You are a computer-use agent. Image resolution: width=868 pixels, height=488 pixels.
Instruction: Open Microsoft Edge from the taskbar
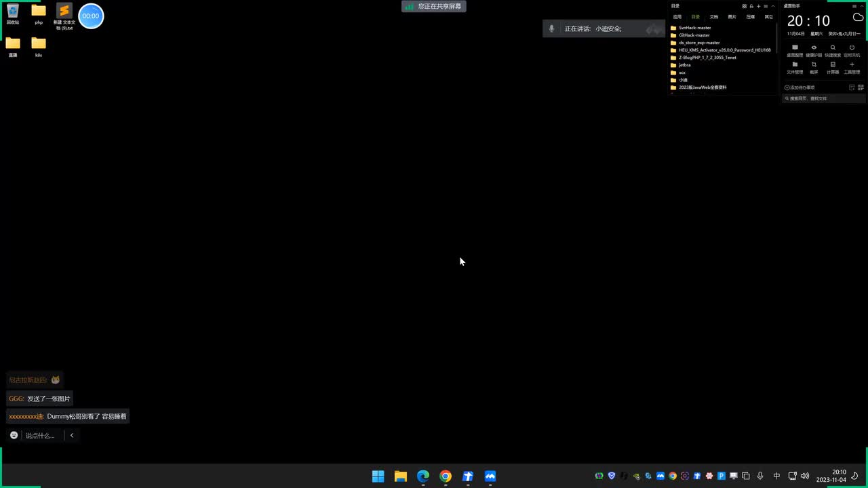coord(422,476)
